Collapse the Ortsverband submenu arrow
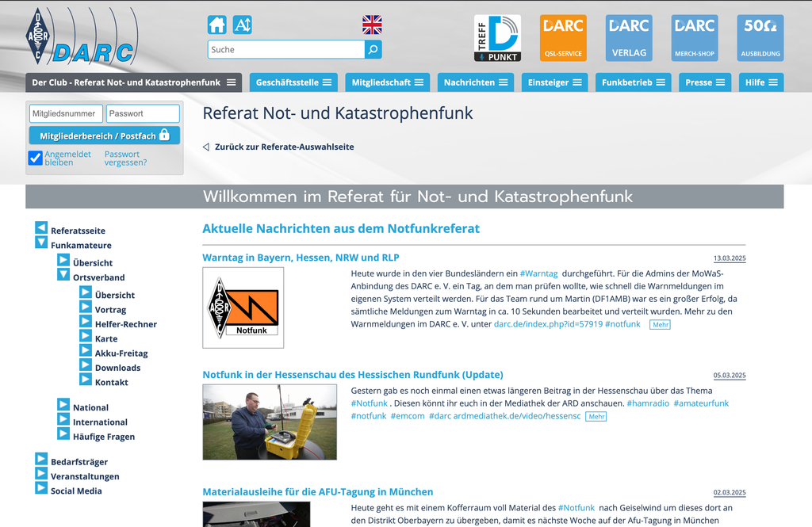This screenshot has width=812, height=527. pos(63,275)
